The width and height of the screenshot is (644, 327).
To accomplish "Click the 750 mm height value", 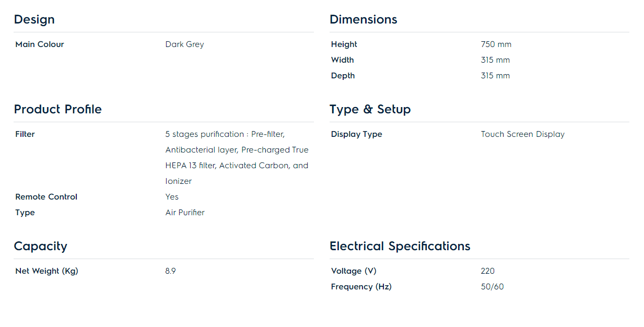I will click(x=496, y=44).
